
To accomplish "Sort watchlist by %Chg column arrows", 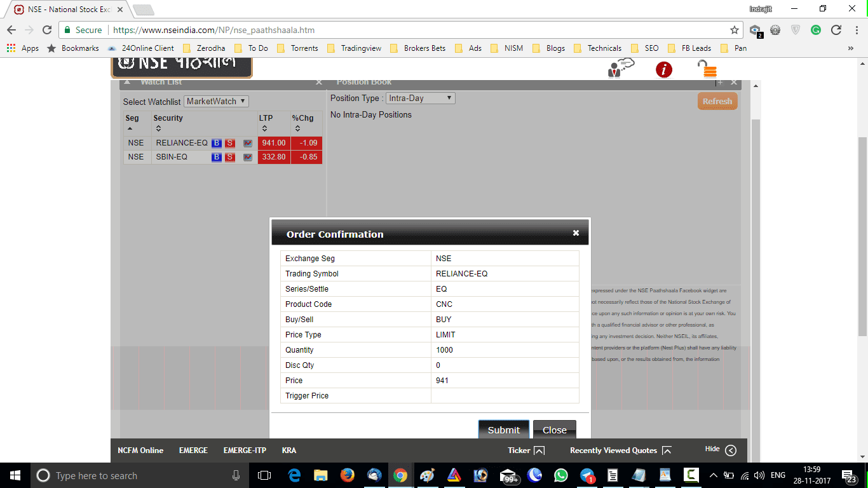I will pyautogui.click(x=297, y=129).
